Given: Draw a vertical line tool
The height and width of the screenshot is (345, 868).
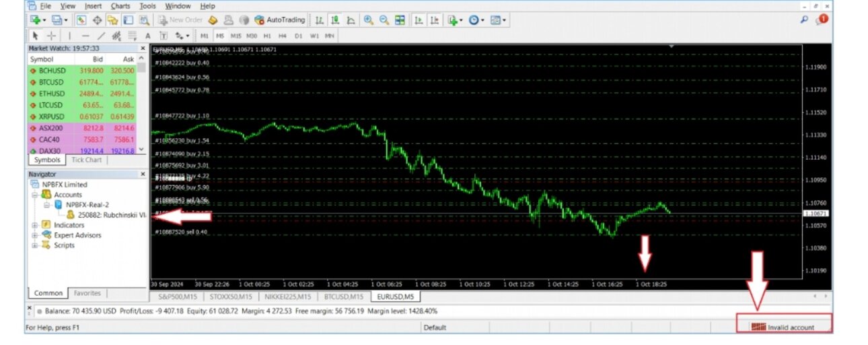Looking at the screenshot, I should (69, 35).
